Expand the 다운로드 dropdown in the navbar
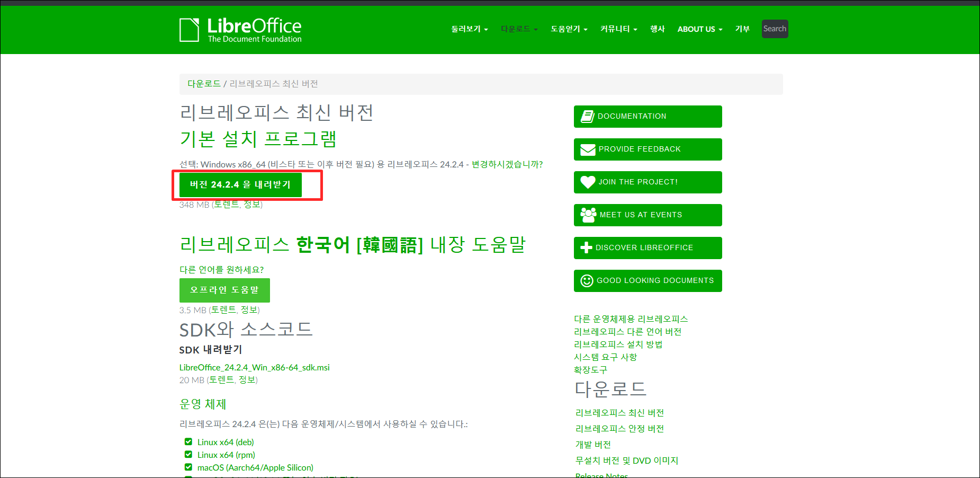 click(519, 29)
